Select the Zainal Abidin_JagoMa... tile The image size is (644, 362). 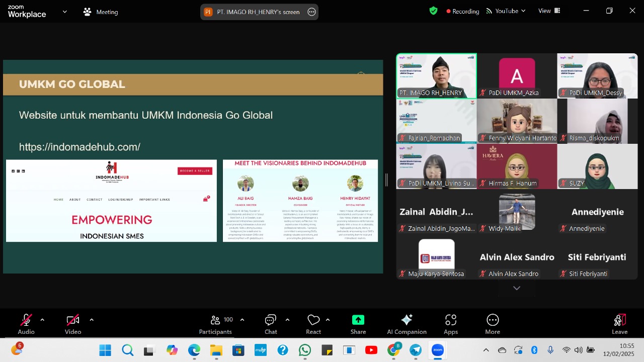coord(436,212)
